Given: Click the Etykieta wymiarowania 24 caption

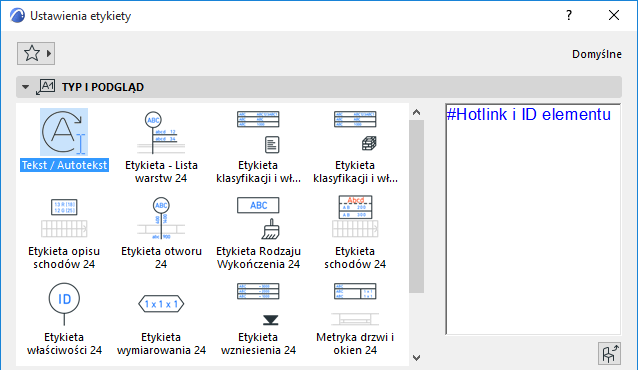Looking at the screenshot, I should pyautogui.click(x=161, y=344).
